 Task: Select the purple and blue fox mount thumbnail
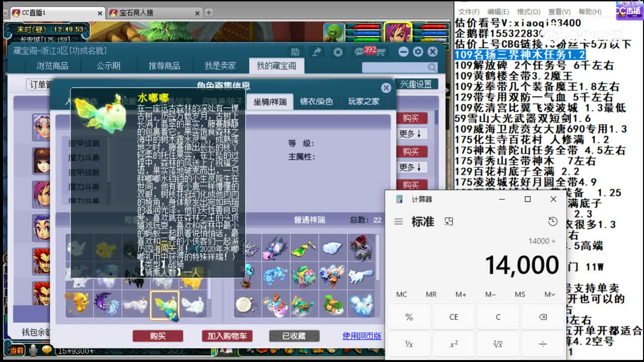(x=107, y=305)
